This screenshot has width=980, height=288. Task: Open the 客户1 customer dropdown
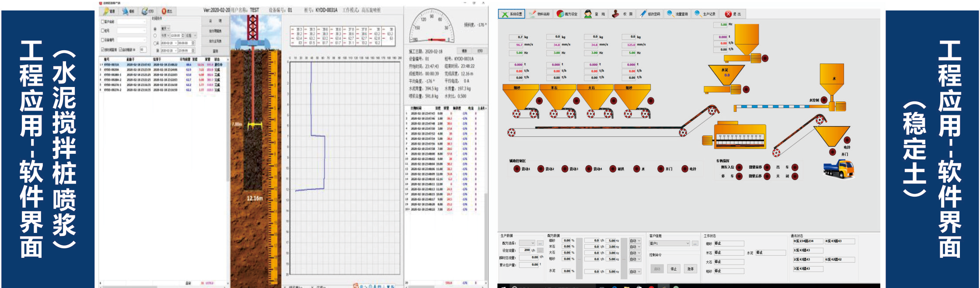tap(687, 243)
